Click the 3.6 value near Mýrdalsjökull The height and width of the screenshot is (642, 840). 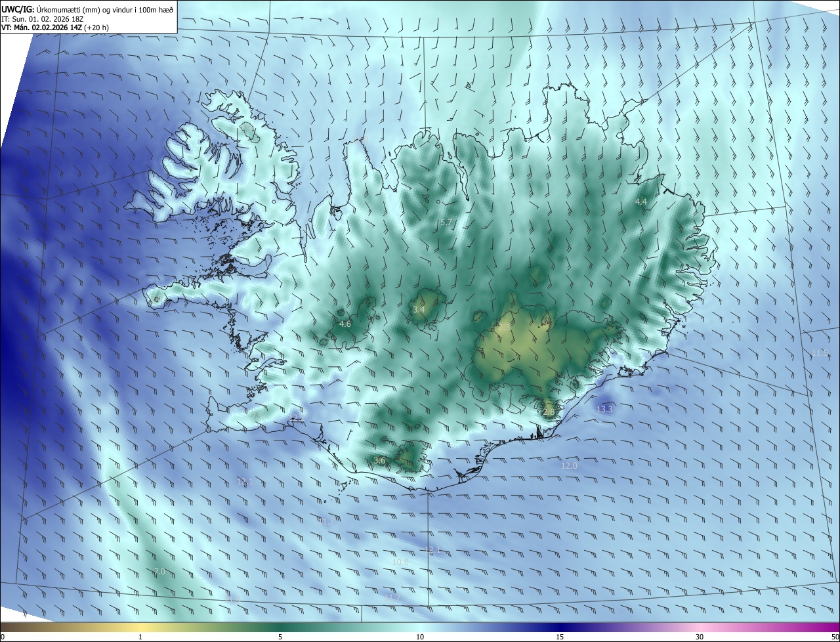(x=379, y=460)
